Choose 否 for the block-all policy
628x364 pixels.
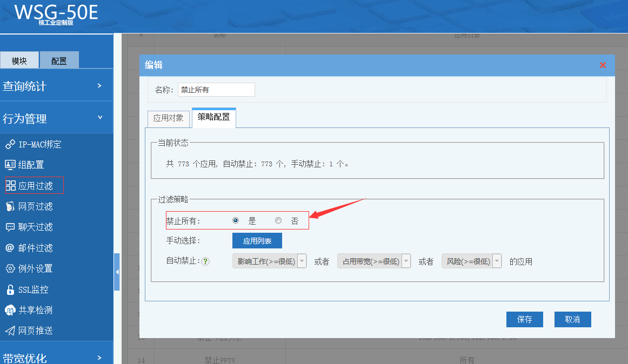(x=278, y=220)
